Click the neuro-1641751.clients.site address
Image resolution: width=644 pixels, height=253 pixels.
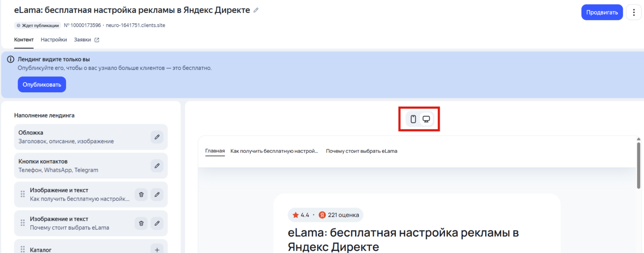click(135, 25)
